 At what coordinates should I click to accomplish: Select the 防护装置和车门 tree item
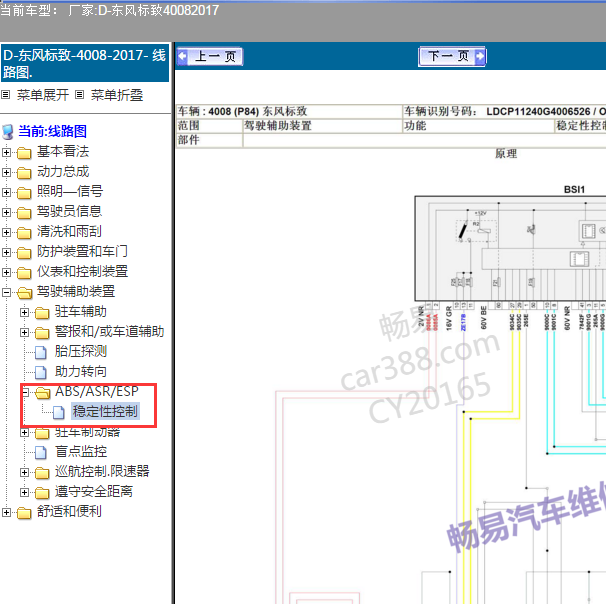[x=82, y=252]
